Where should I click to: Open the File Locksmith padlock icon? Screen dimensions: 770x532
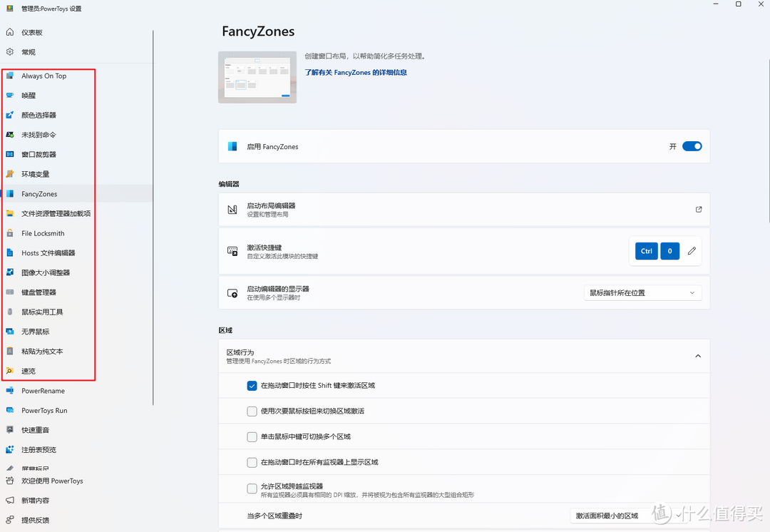point(10,233)
